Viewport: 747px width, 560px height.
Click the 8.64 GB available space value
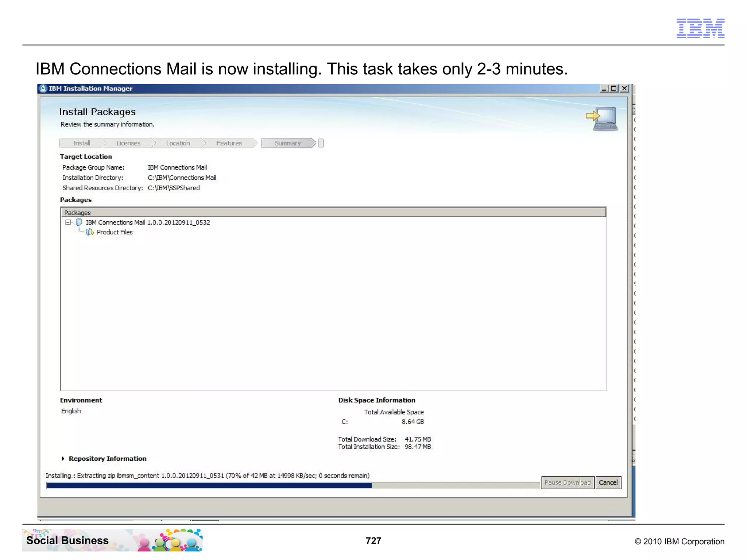pos(413,422)
